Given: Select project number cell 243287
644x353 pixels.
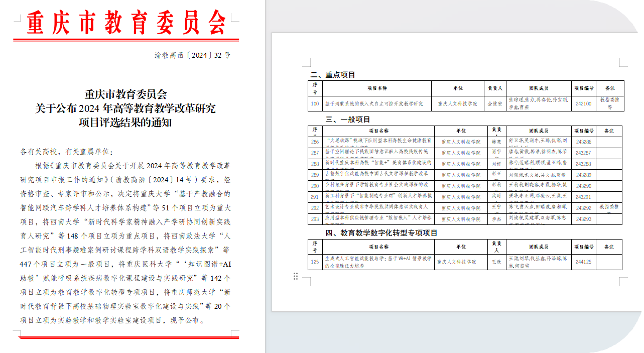Looking at the screenshot, I should click(583, 153).
